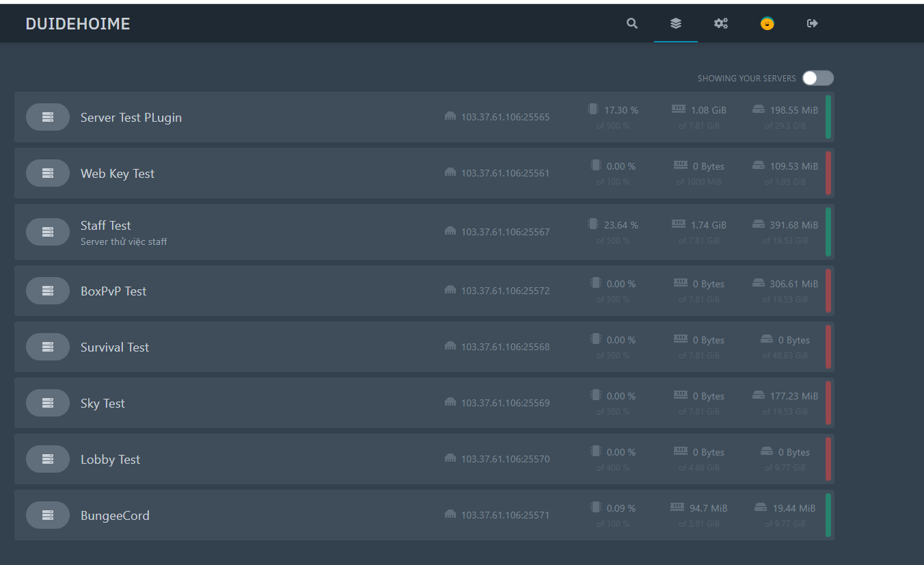The height and width of the screenshot is (565, 924).
Task: Click BungeeCord address 103.37.61.106:25571
Action: click(505, 515)
